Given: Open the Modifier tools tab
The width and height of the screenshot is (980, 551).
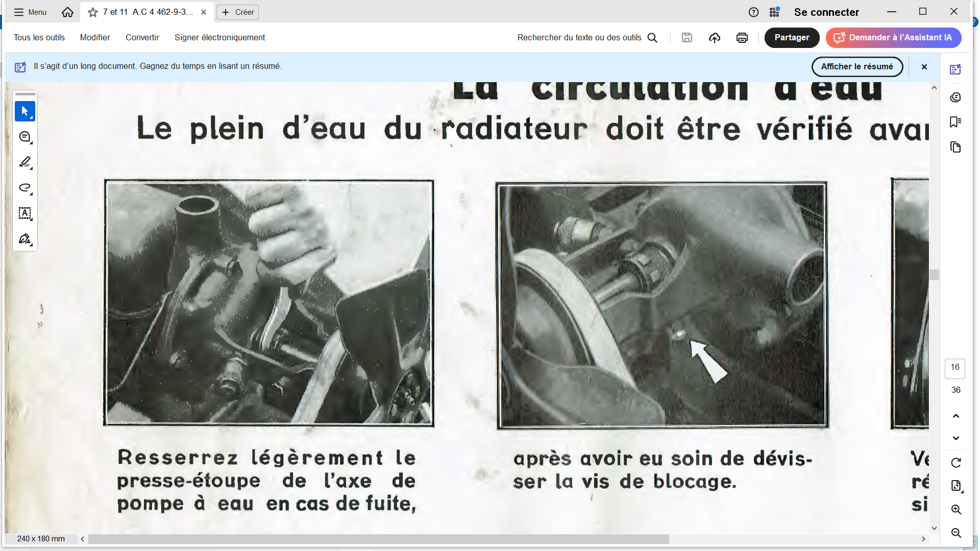Looking at the screenshot, I should tap(95, 38).
